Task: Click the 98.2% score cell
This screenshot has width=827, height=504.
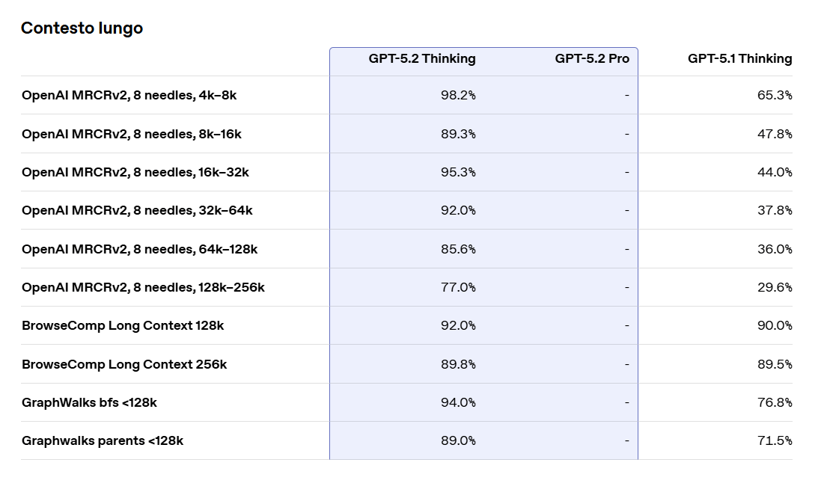Action: point(458,96)
